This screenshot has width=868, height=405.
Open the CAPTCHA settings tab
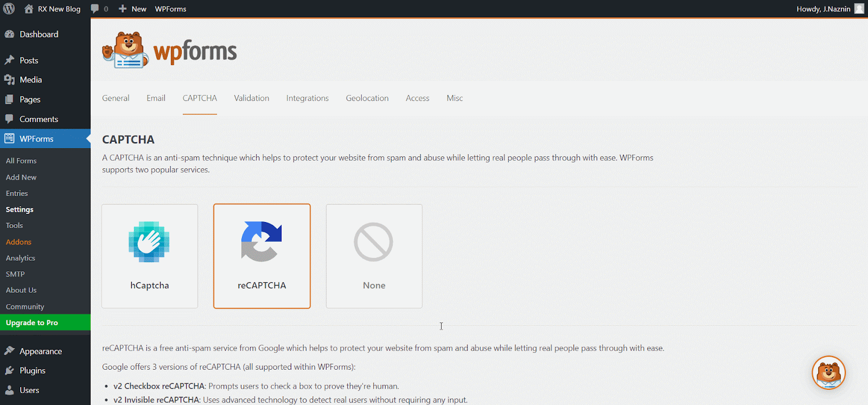click(200, 98)
